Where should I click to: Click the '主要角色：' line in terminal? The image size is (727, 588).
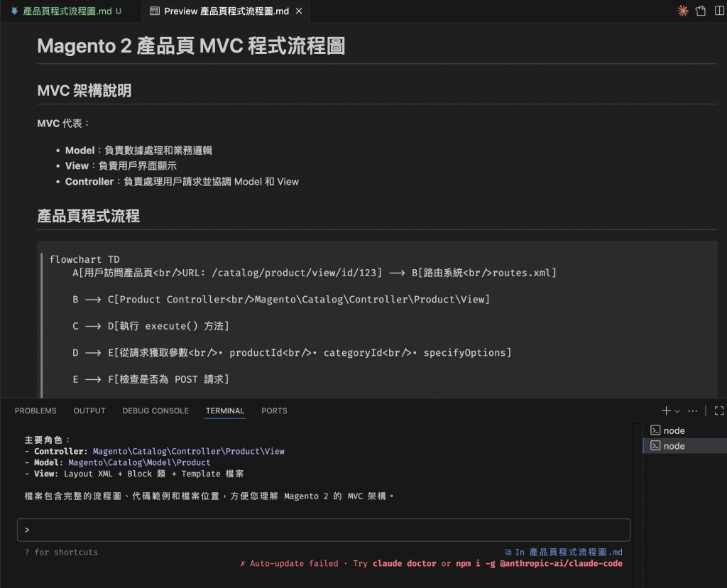48,440
